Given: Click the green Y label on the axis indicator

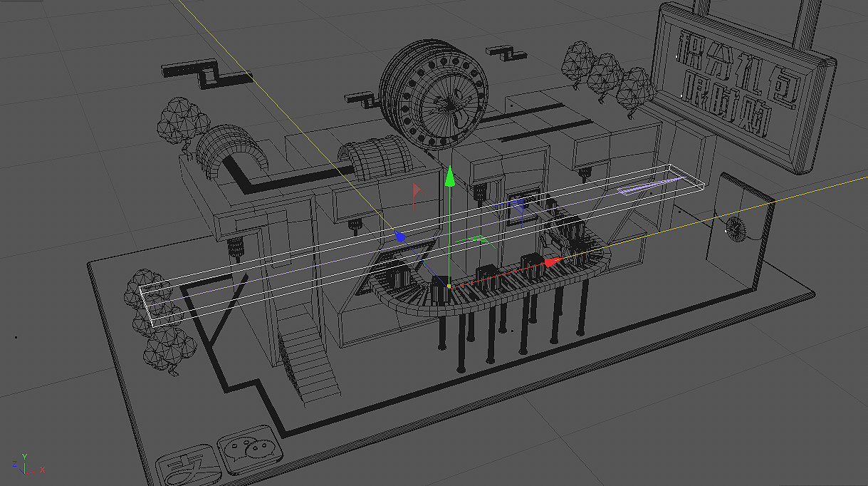Looking at the screenshot, I should tap(25, 456).
